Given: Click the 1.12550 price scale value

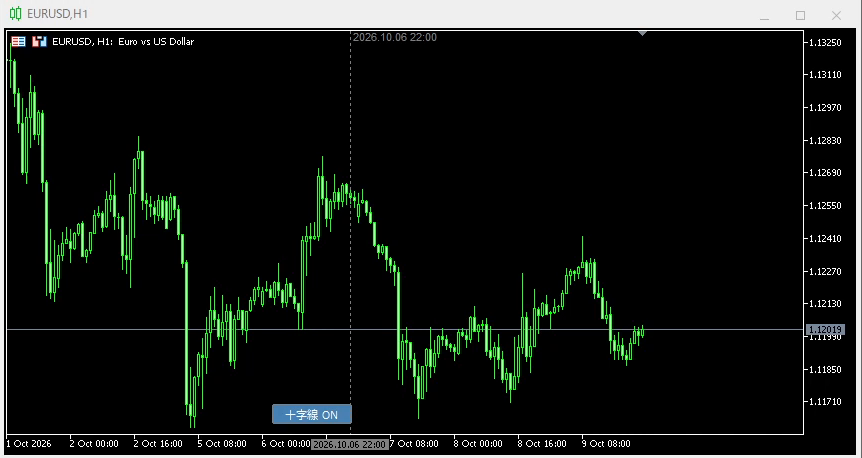Looking at the screenshot, I should tap(825, 206).
